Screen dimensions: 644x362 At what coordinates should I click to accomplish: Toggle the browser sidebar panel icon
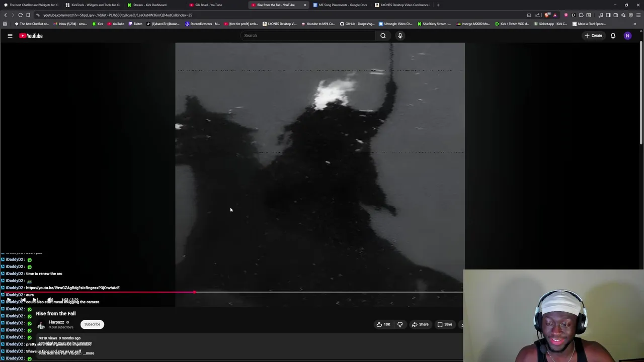(608, 15)
